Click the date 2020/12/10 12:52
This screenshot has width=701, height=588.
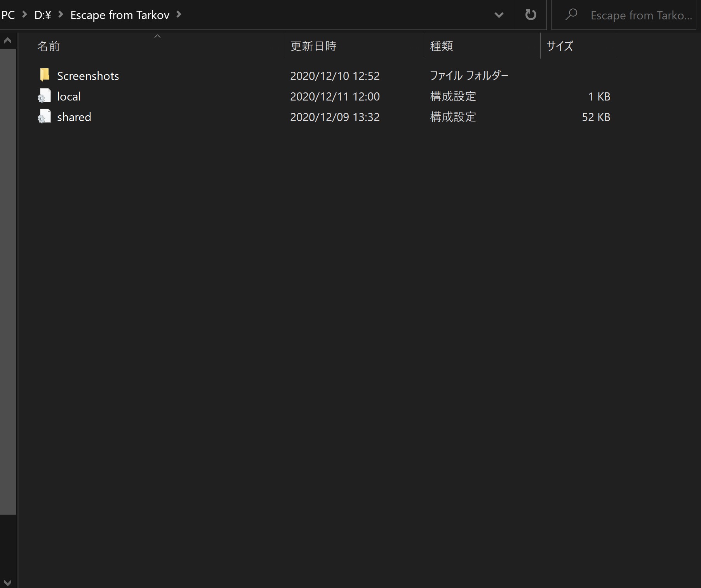coord(335,76)
